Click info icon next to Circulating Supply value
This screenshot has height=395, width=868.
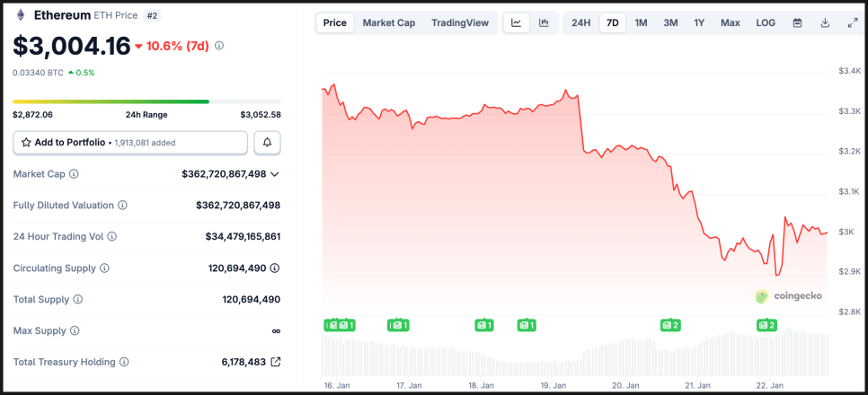click(x=275, y=268)
